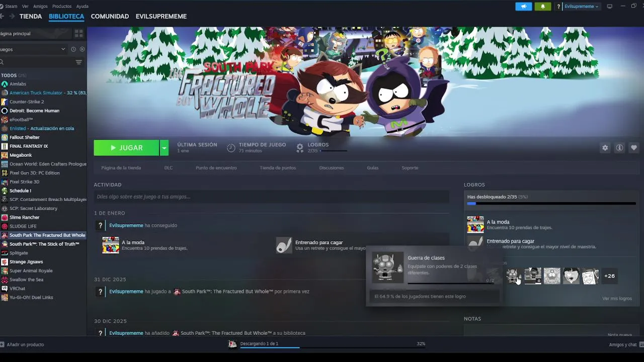
Task: Open the green notifications bell
Action: tap(542, 7)
